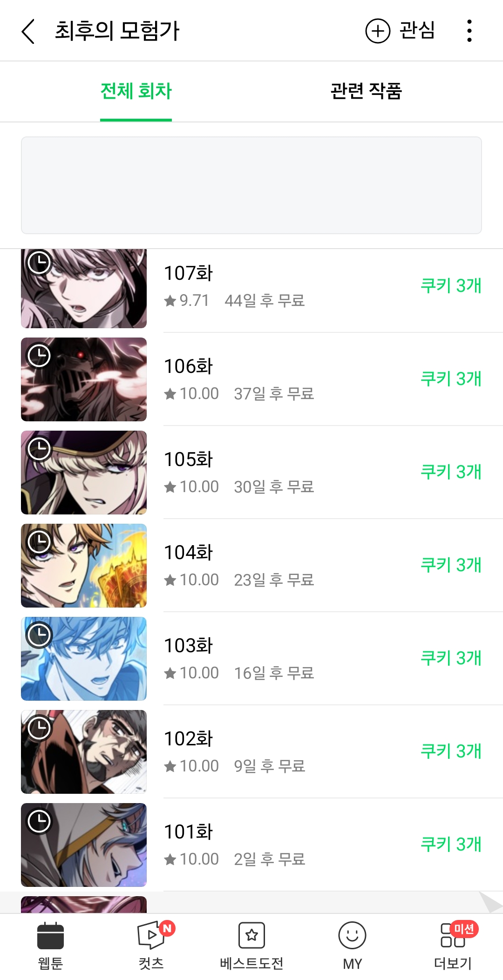Add series to 관심 favorites
Viewport: 503px width, 980px height.
(400, 31)
